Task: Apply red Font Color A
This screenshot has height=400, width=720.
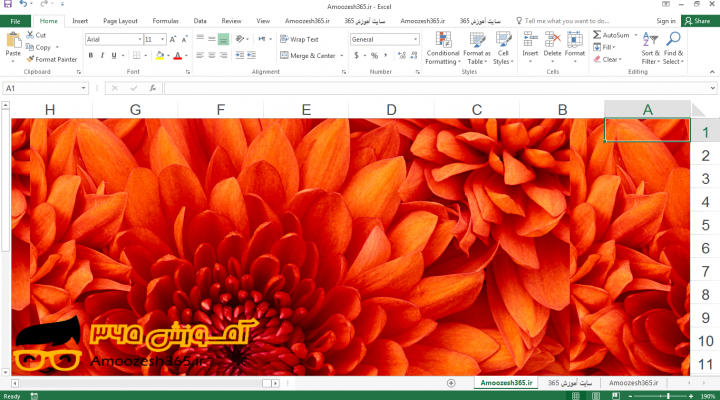Action: pos(178,56)
